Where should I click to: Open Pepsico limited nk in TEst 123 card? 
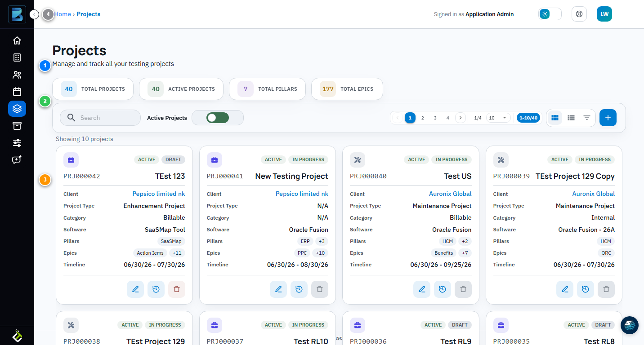point(159,194)
